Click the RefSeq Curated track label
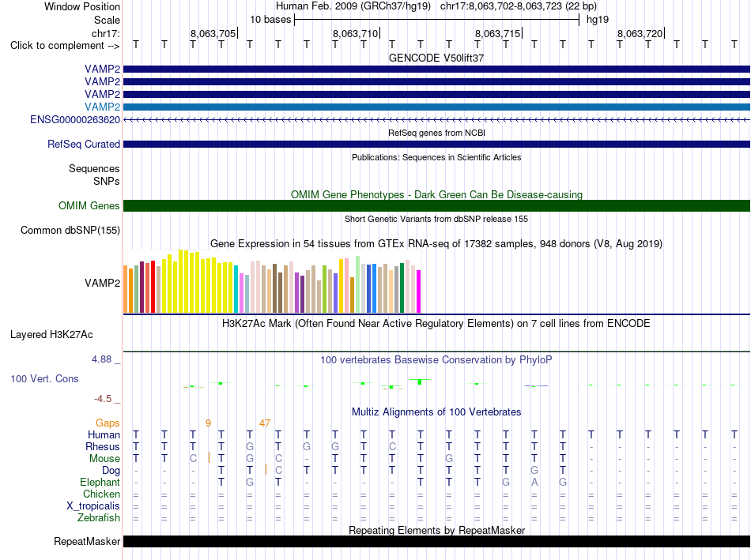Screen dimensions: 751x560 pos(83,144)
